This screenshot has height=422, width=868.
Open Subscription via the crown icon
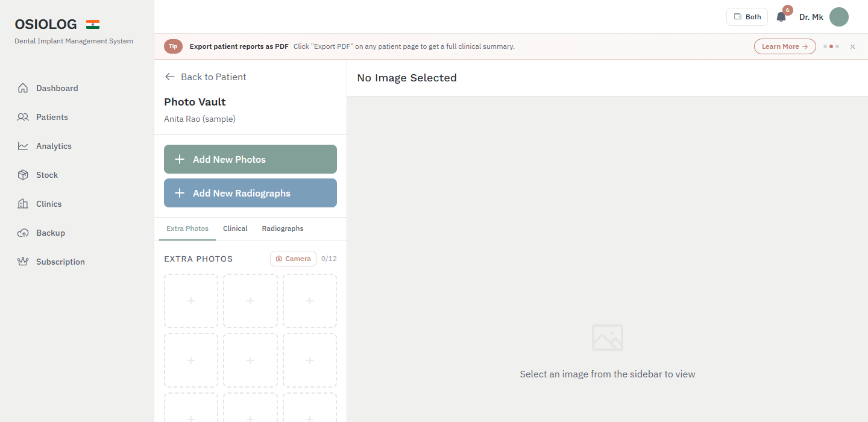tap(23, 262)
